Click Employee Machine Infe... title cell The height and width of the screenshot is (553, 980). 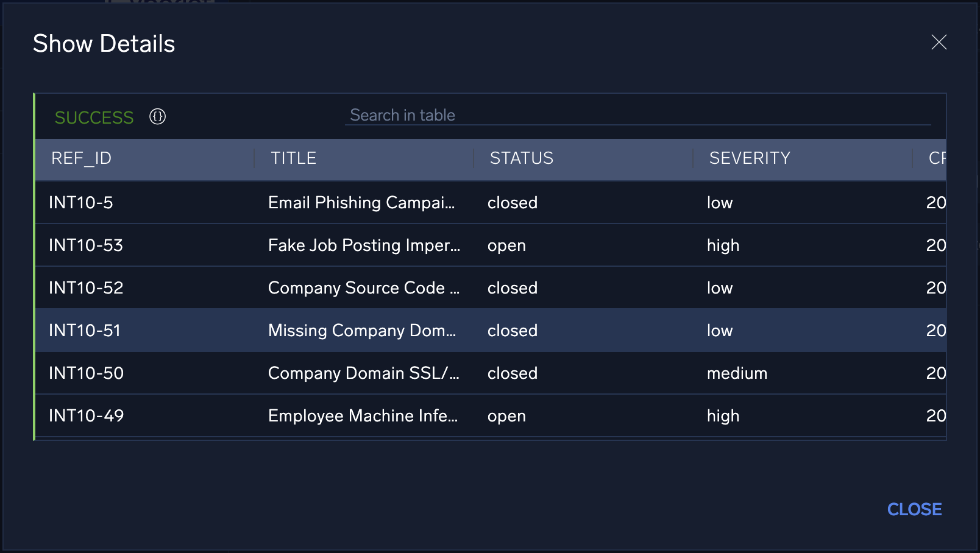coord(363,416)
